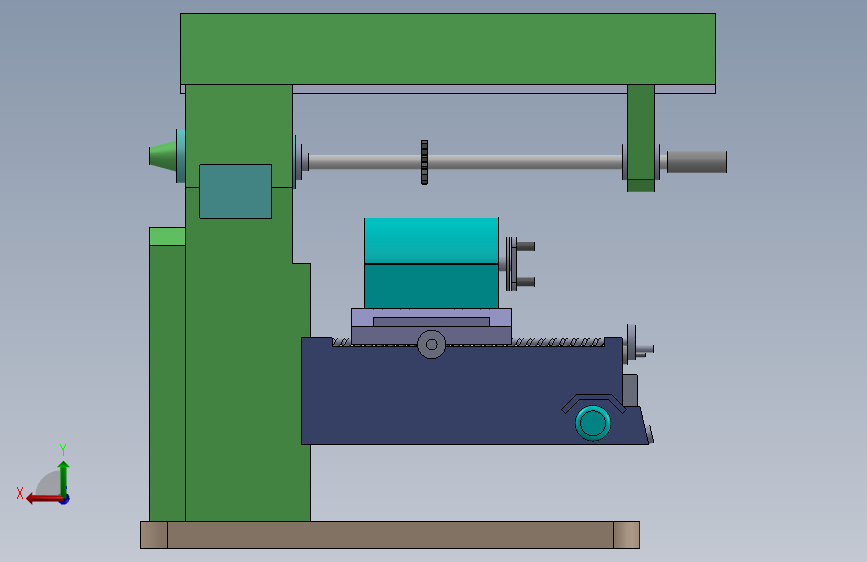Screen dimensions: 867x562
Task: Click the "X" triad axis label
Action: point(20,493)
